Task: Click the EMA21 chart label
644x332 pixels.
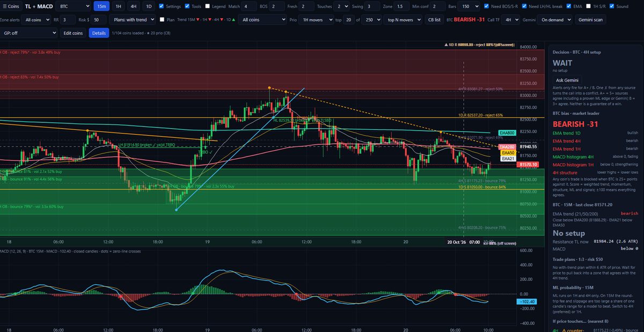Action: (x=508, y=158)
